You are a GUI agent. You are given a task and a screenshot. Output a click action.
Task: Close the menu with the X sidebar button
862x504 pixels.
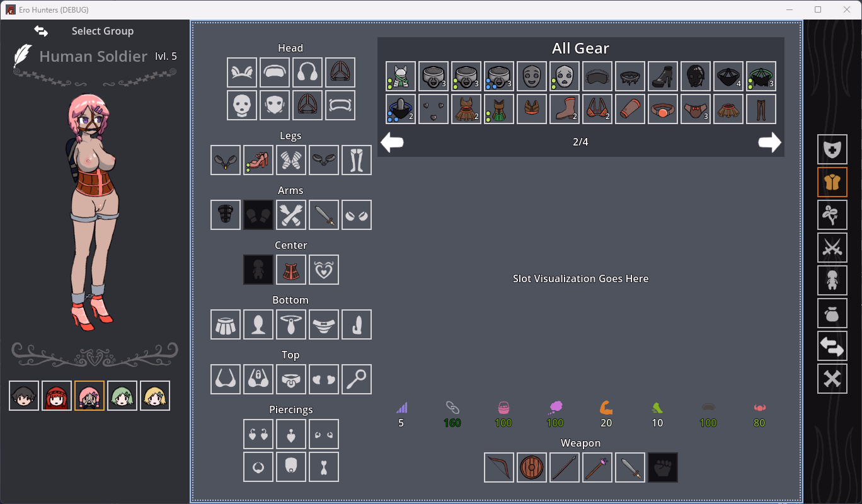coord(832,379)
